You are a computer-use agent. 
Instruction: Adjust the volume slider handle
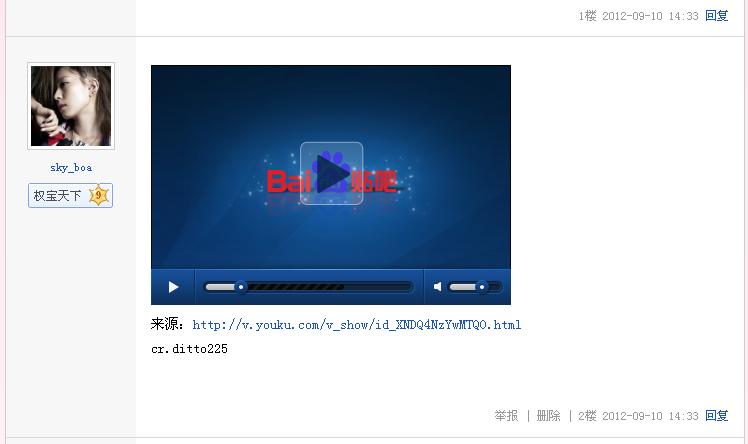click(482, 287)
